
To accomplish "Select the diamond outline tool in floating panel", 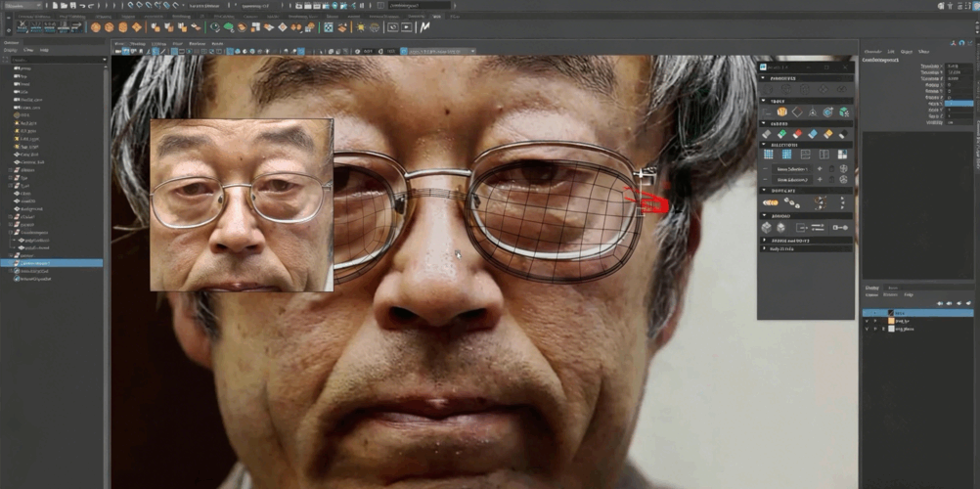I will pos(797,111).
